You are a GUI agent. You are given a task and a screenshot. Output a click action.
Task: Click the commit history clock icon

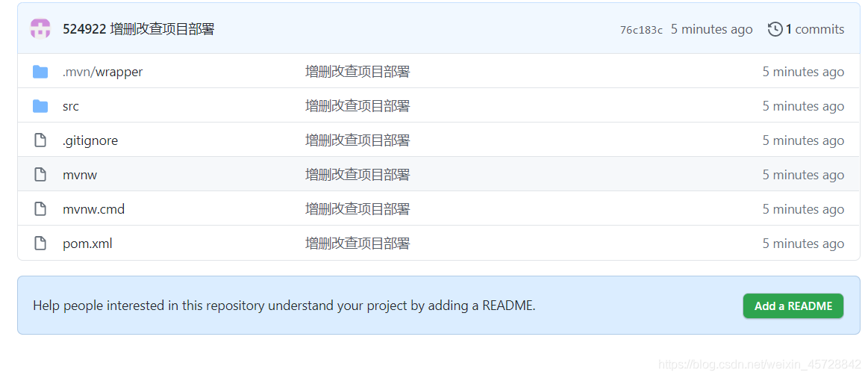tap(775, 29)
